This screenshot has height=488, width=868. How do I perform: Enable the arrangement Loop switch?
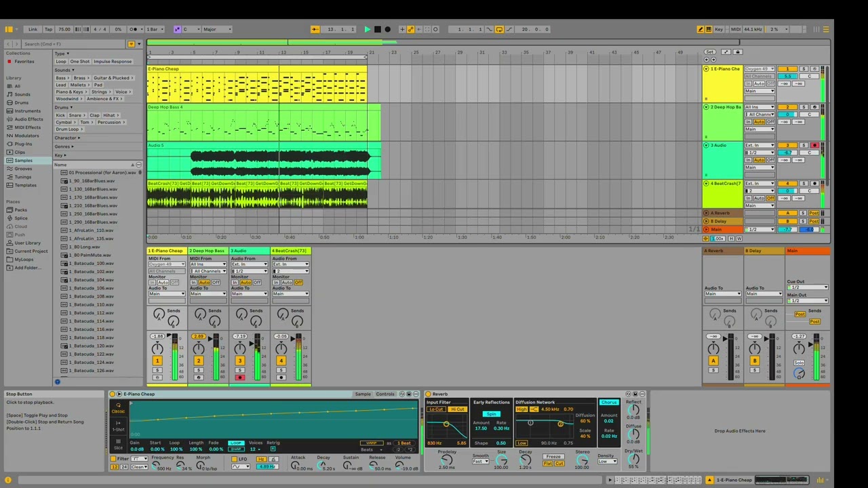499,29
